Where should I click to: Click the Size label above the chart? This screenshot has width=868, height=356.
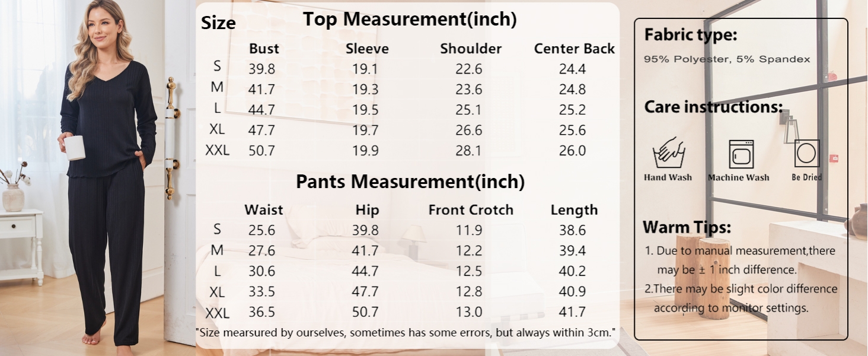[x=218, y=23]
